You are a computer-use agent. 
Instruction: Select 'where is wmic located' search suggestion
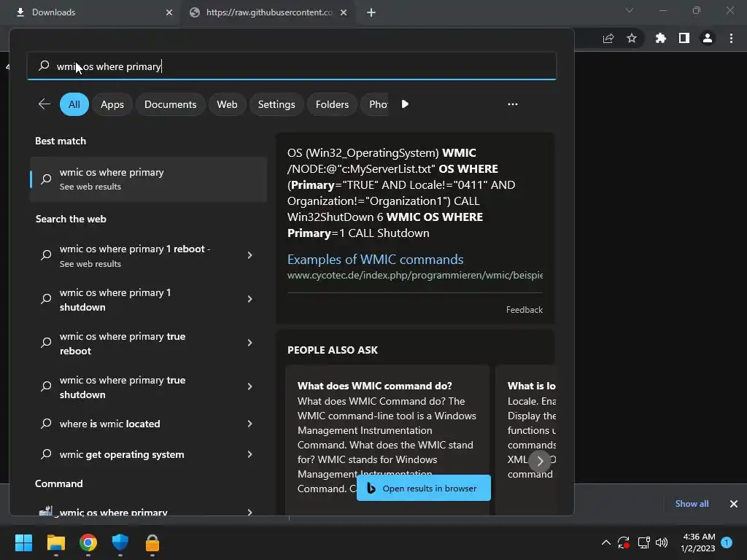(109, 424)
